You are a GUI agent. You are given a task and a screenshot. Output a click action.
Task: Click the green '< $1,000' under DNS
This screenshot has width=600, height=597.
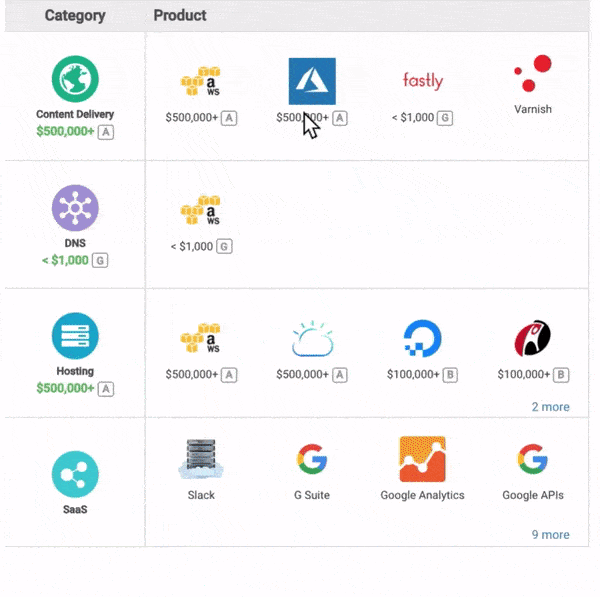coord(65,260)
